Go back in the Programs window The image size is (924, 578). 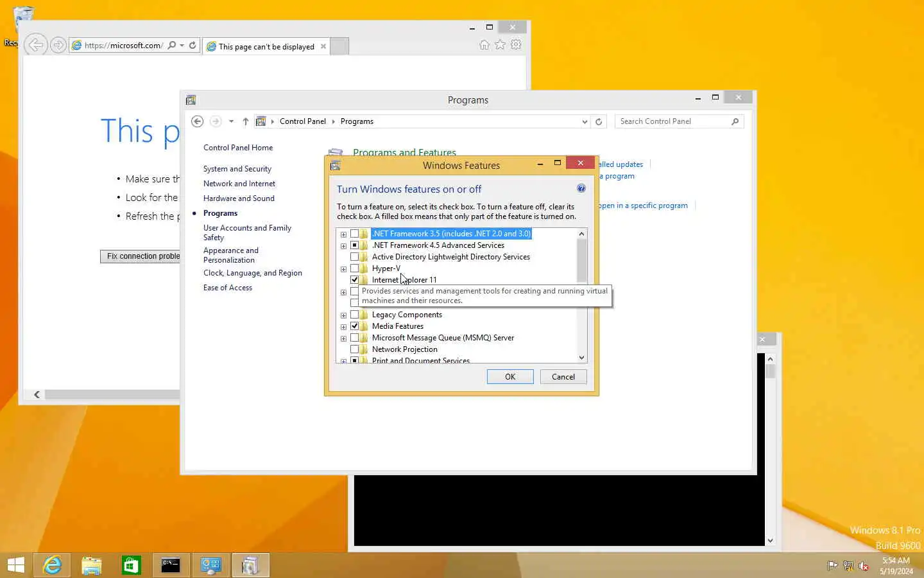pyautogui.click(x=198, y=121)
